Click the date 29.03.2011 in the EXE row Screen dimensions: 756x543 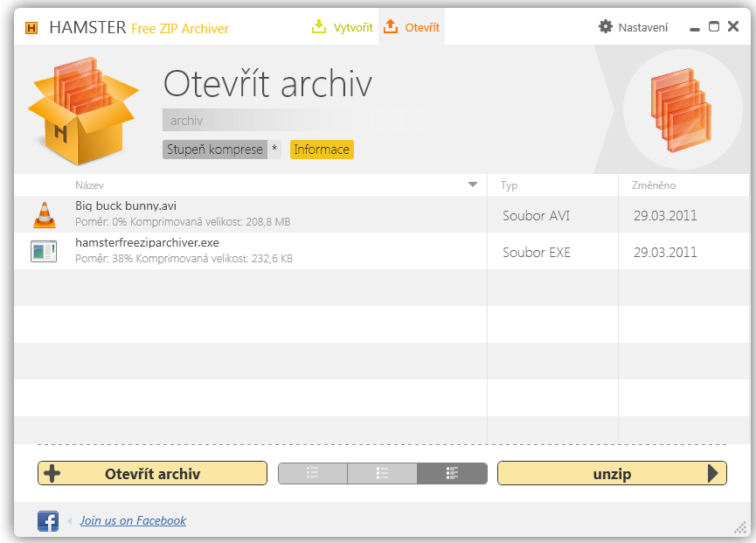pos(665,252)
